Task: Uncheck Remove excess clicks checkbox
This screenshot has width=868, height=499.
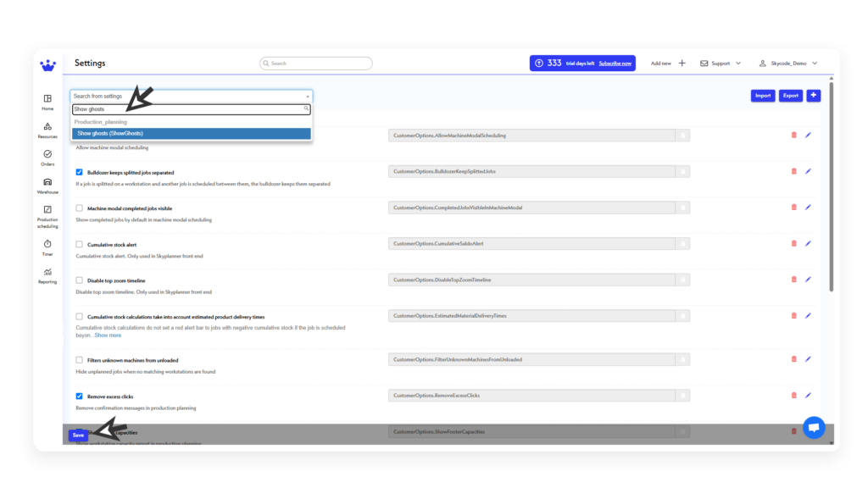Action: pyautogui.click(x=80, y=396)
